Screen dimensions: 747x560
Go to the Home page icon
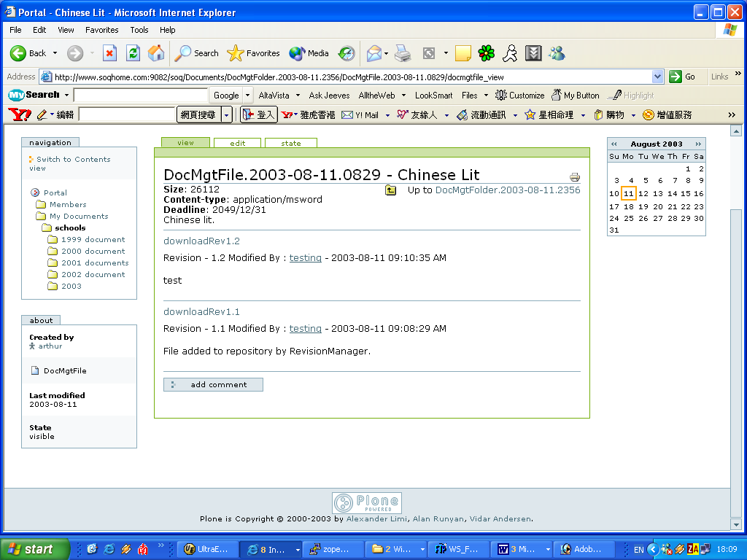[156, 53]
